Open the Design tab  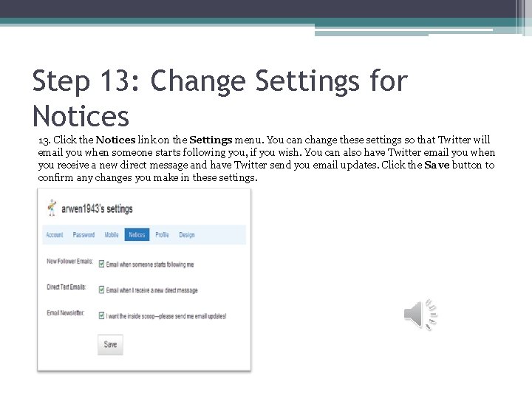[187, 235]
